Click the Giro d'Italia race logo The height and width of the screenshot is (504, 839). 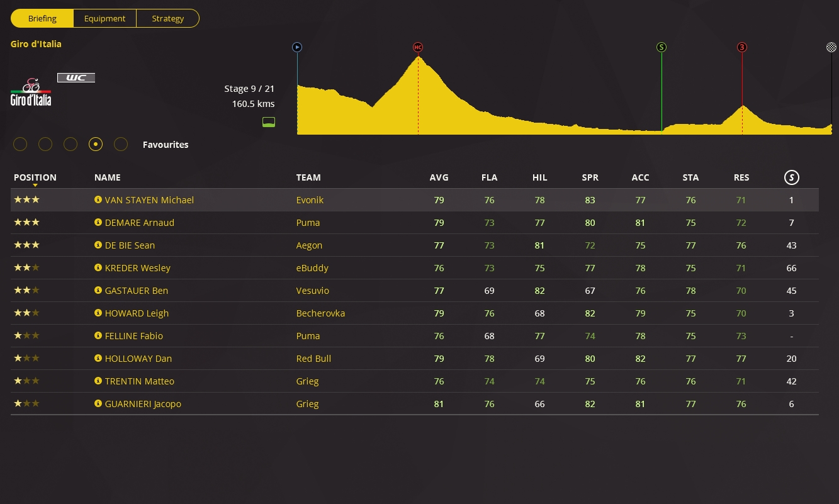pos(31,92)
